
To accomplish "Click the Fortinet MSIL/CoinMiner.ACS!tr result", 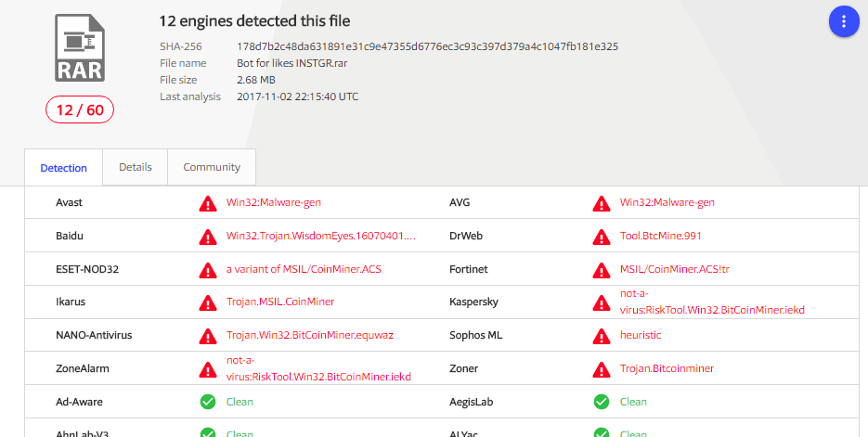I will [672, 269].
